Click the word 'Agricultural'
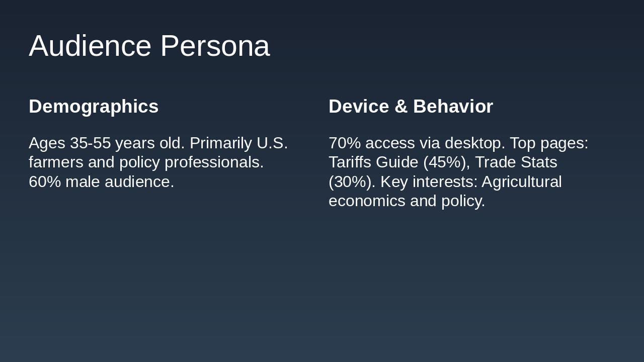Viewport: 644px width, 362px height. coord(521,182)
